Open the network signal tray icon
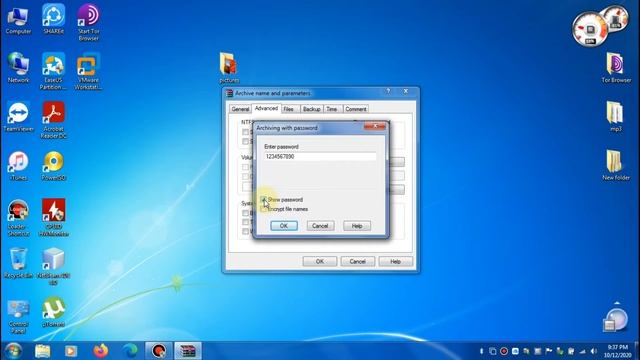The height and width of the screenshot is (360, 640). point(582,351)
